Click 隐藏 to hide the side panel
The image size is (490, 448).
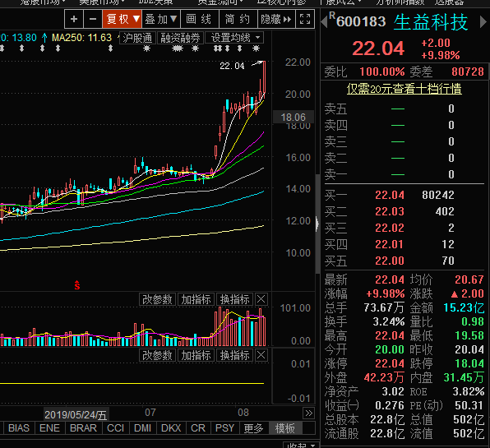(276, 19)
